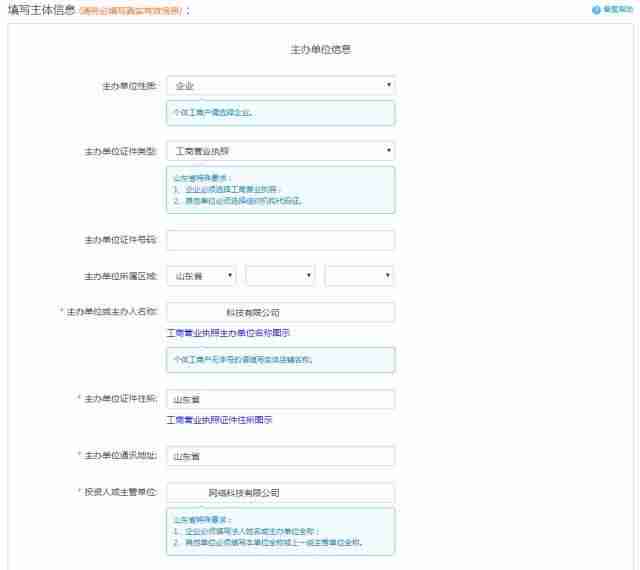Image resolution: width=640 pixels, height=570 pixels.
Task: Open the 主办单位证件类型 dropdown showing 工商营业执照
Action: [x=281, y=151]
